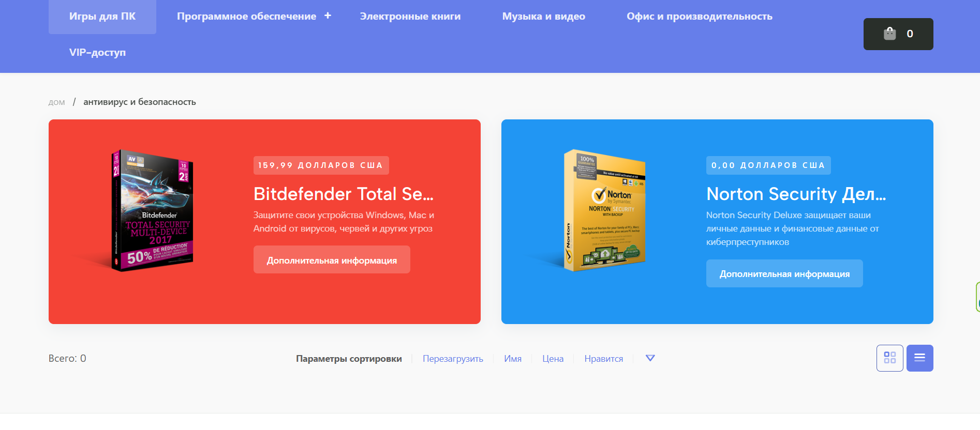Open the Norton Security Deluxe title

[x=796, y=194]
